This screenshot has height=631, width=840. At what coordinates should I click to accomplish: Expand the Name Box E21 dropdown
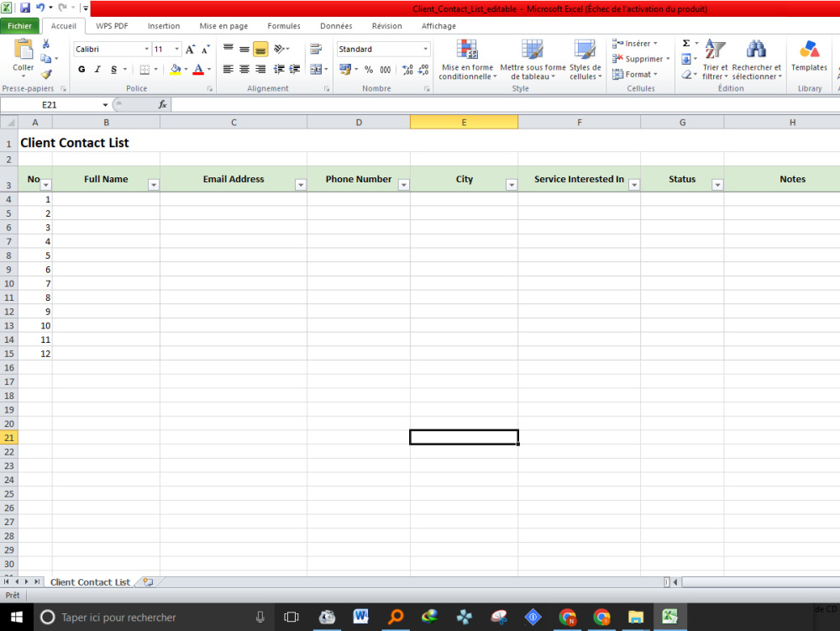(x=105, y=105)
